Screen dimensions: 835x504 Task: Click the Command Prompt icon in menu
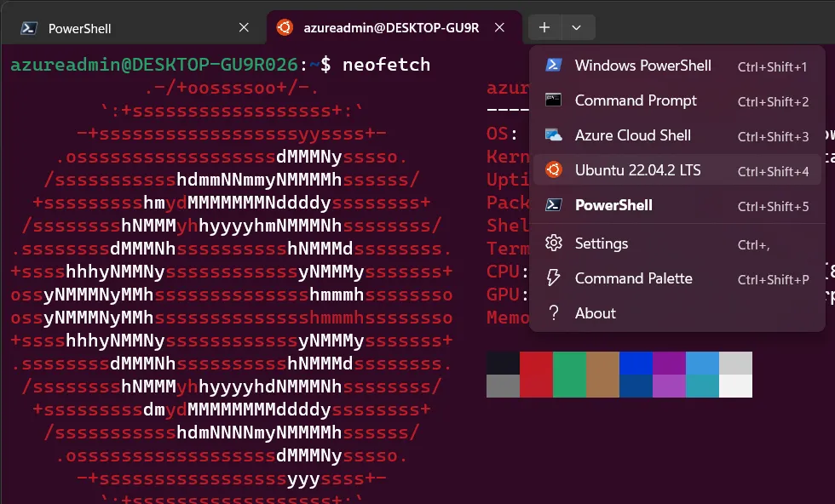click(x=554, y=100)
